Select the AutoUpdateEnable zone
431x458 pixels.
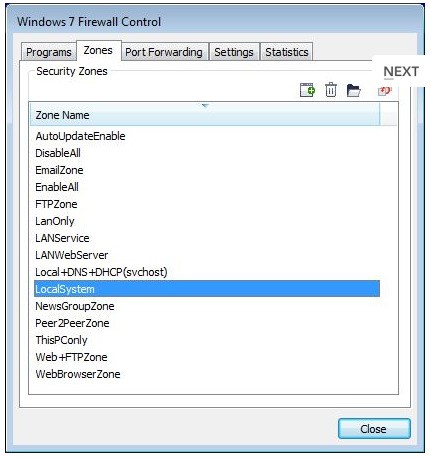click(207, 136)
